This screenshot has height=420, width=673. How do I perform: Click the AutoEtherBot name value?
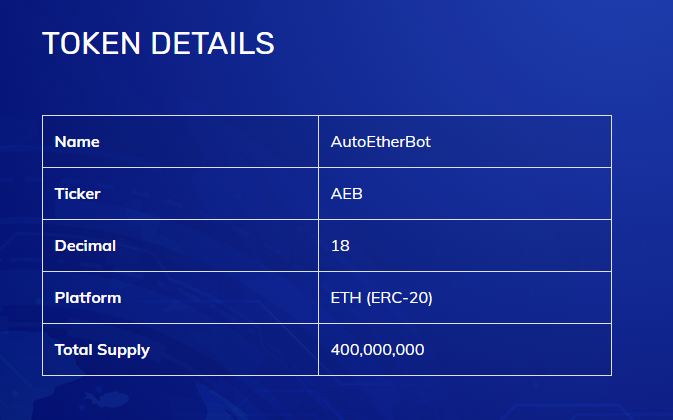(x=380, y=142)
